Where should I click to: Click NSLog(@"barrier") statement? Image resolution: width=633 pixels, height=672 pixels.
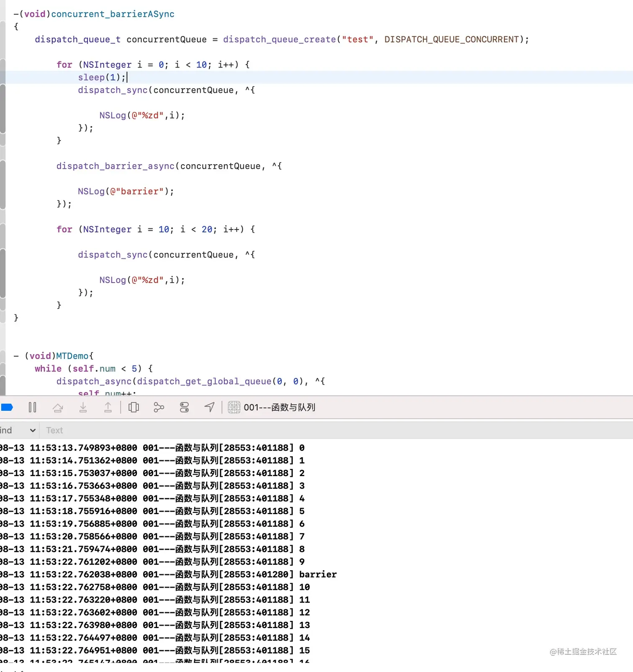(x=126, y=191)
